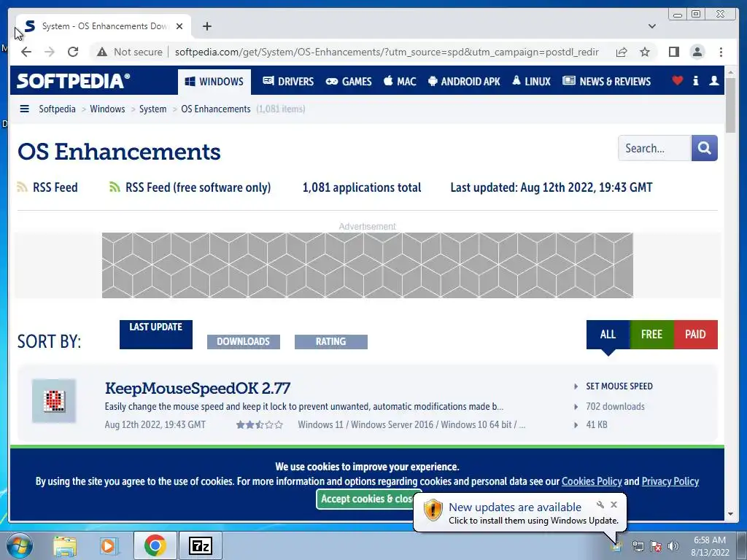Show ALL applications filter
This screenshot has height=560, width=747.
click(x=608, y=334)
